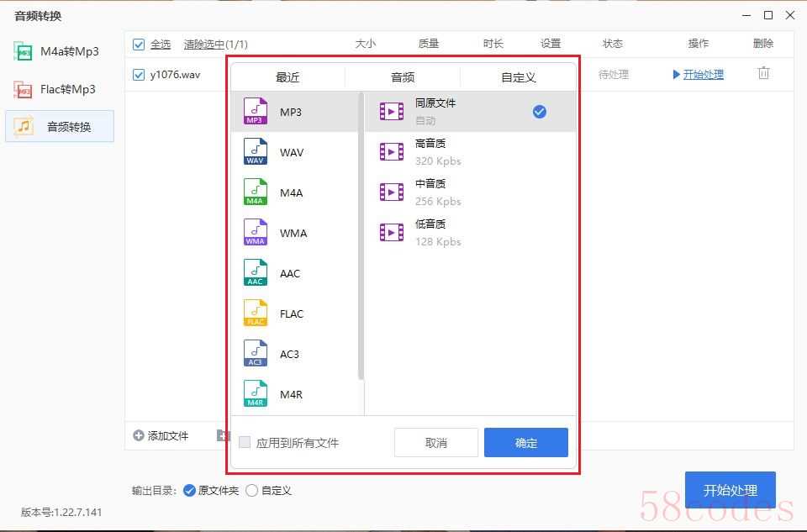Pick the M4A format icon
The image size is (807, 532).
[256, 192]
